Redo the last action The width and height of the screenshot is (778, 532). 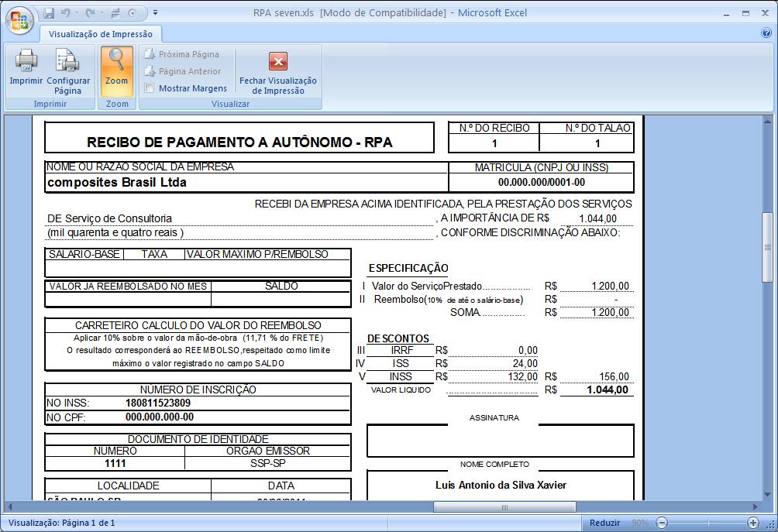coord(90,12)
